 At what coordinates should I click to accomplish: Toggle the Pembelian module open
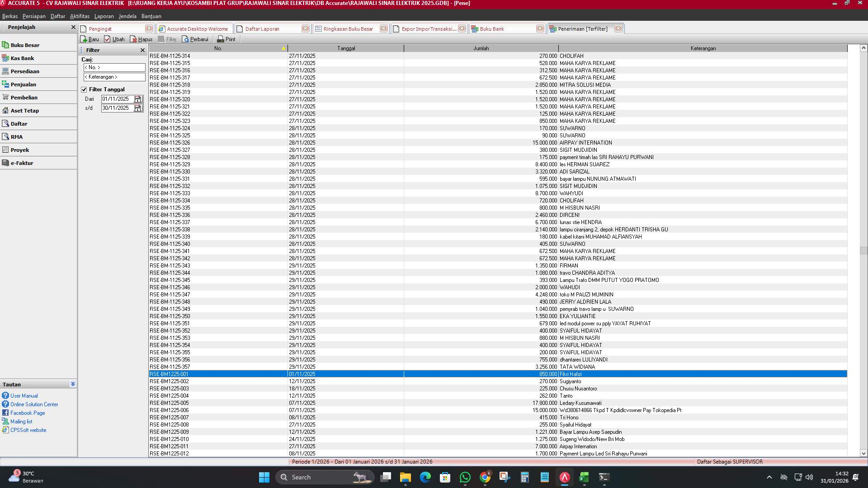24,97
